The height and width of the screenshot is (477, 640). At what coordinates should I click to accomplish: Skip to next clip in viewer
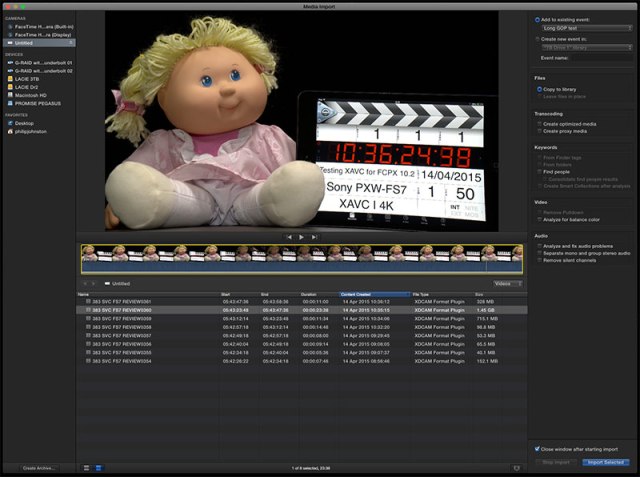pyautogui.click(x=314, y=237)
